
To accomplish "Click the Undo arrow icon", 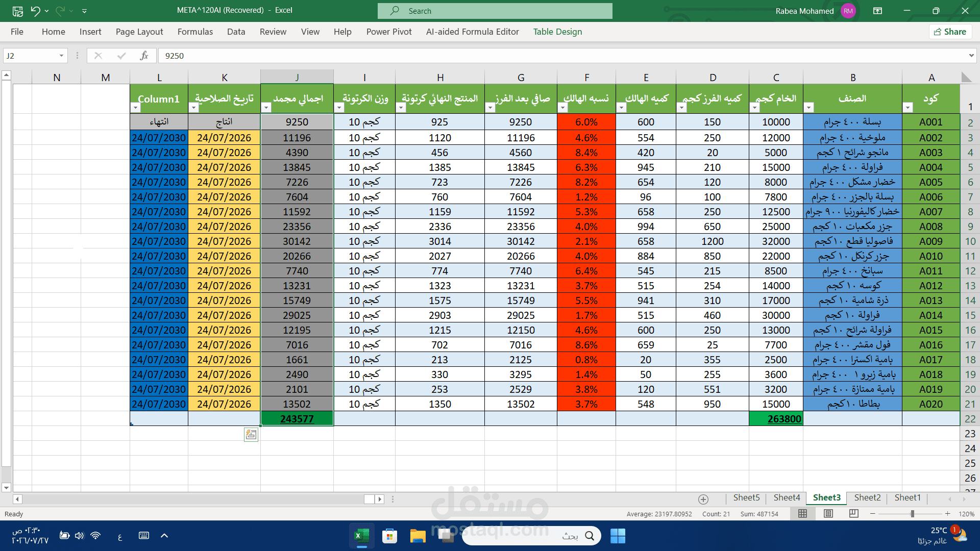I will [35, 10].
